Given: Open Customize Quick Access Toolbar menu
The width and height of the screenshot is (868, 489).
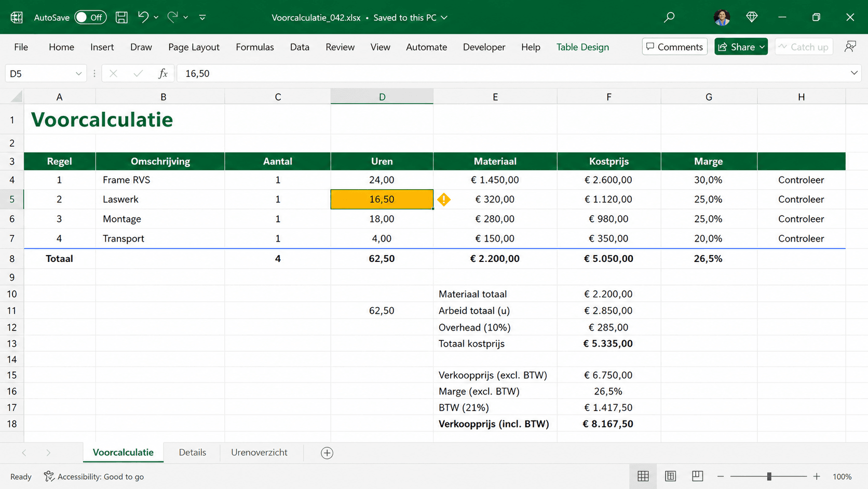Looking at the screenshot, I should 202,18.
